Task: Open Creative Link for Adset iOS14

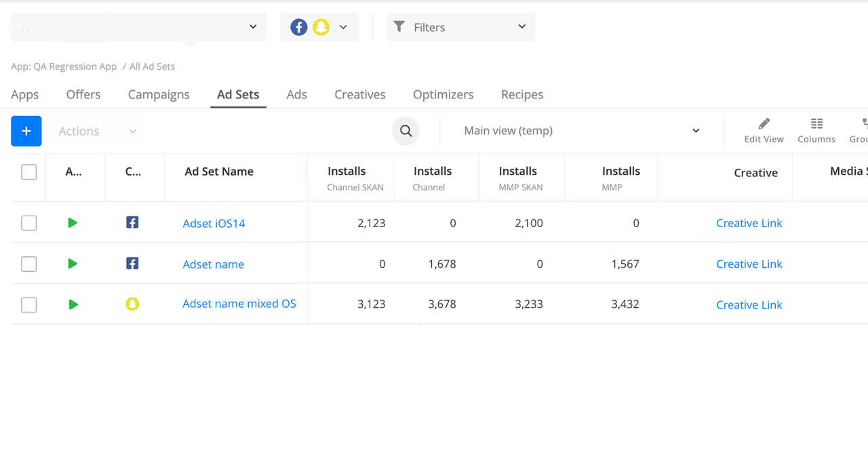Action: [749, 223]
